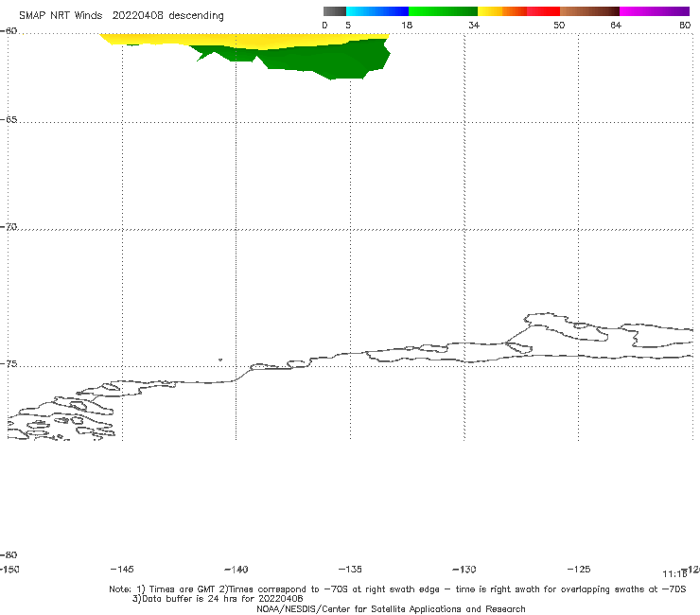This screenshot has height=615, width=700.
Task: Click the NOAA/NESDIS credit line
Action: click(x=391, y=609)
